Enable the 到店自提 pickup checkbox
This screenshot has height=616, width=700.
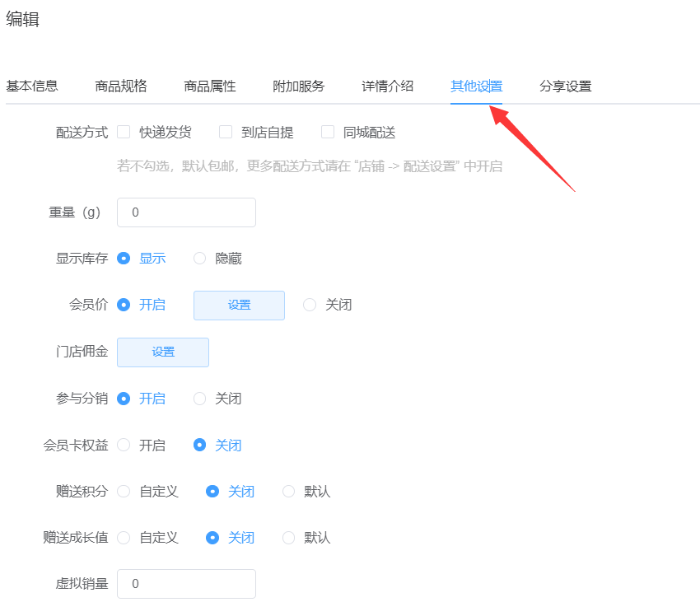pyautogui.click(x=226, y=132)
